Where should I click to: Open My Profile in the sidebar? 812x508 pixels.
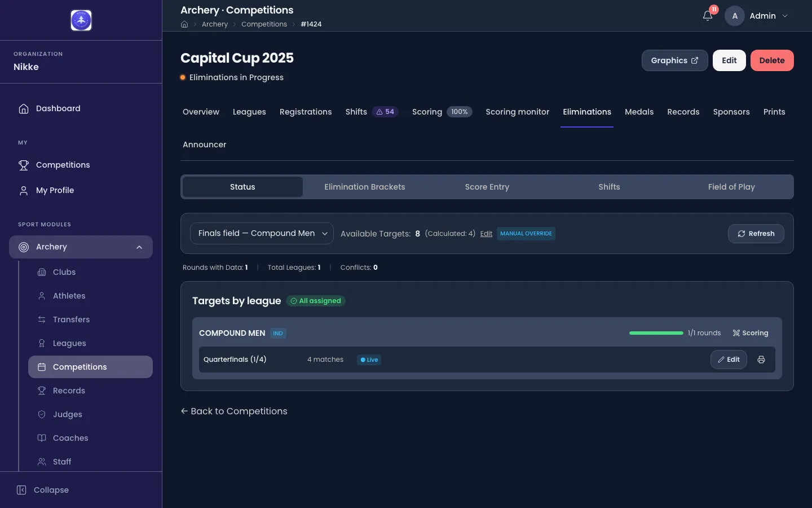81,190
